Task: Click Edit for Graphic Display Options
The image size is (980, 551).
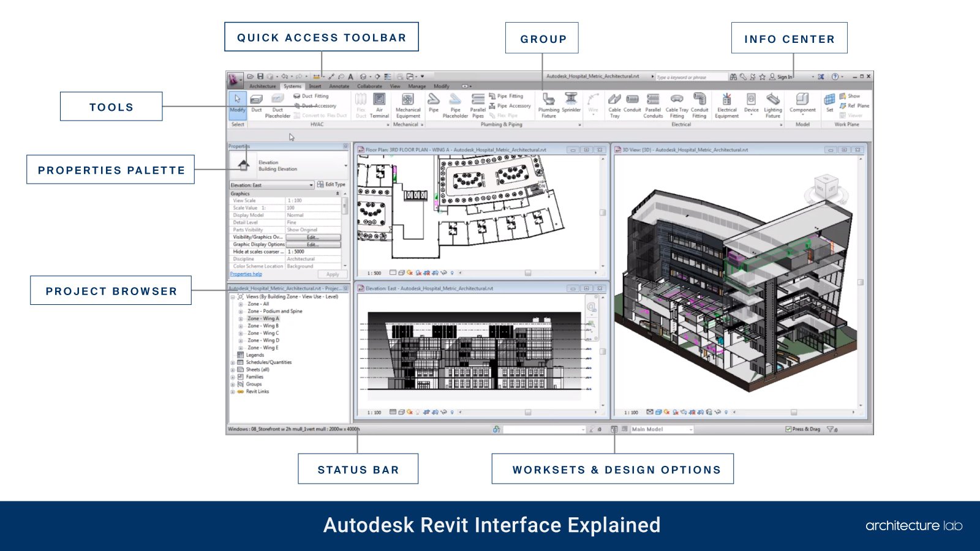Action: point(313,244)
